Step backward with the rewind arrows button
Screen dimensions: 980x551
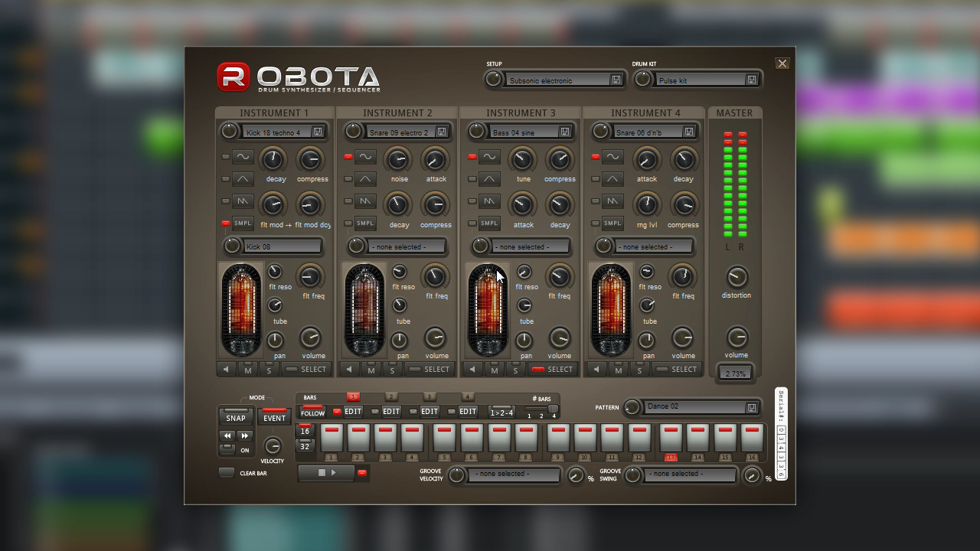(228, 435)
